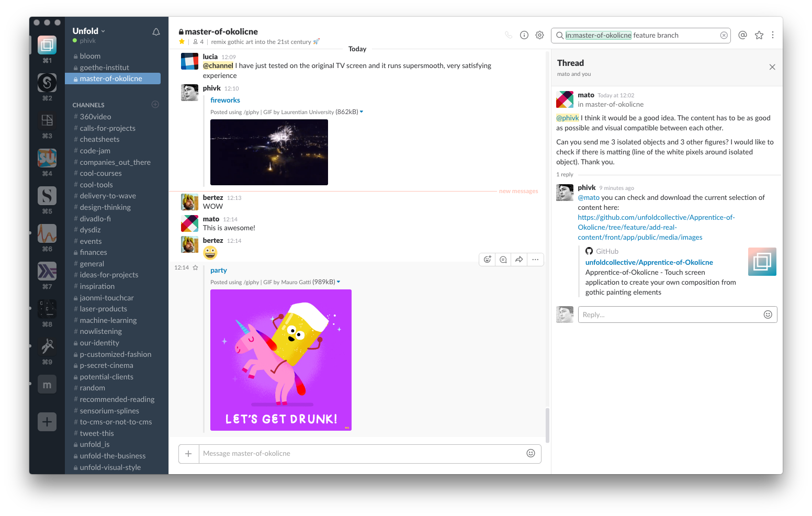Select the master-of-okolicne channel
This screenshot has width=812, height=516.
(112, 78)
